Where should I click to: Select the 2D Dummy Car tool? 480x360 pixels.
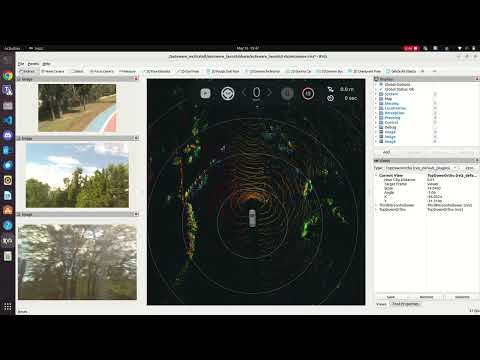299,71
